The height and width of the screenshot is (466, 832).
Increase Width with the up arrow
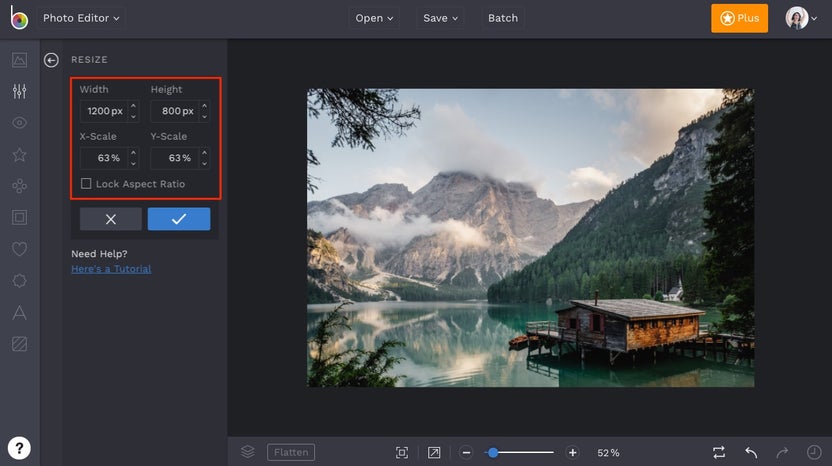pos(133,106)
